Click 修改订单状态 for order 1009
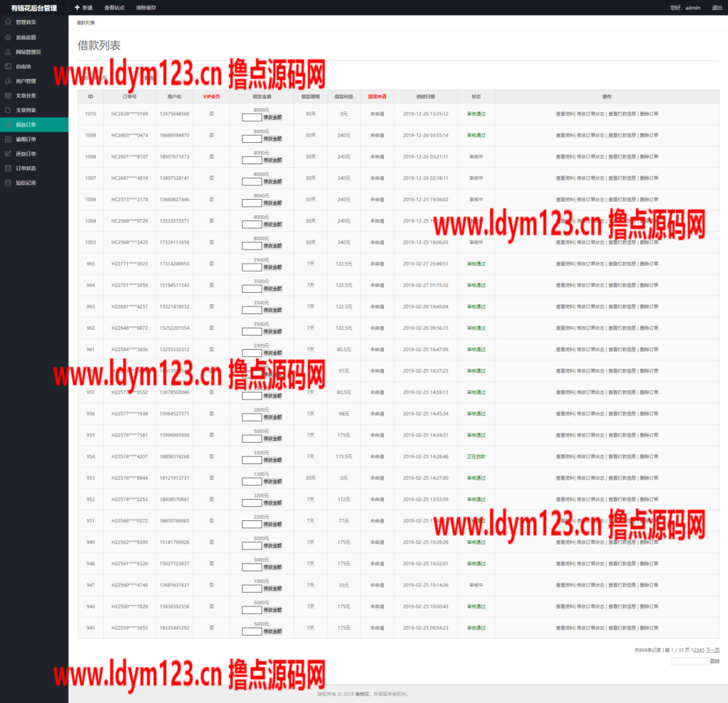Image resolution: width=728 pixels, height=703 pixels. [591, 135]
